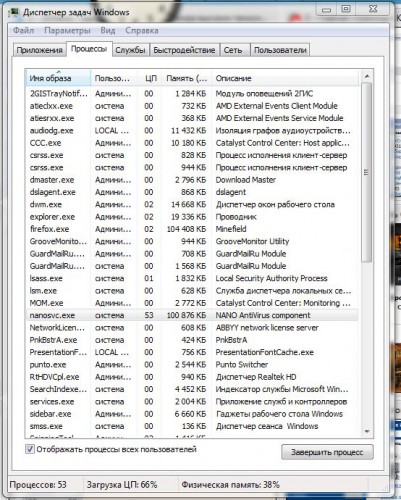Image resolution: width=401 pixels, height=500 pixels.
Task: Select the PresentationF... process
Action: tap(192, 353)
